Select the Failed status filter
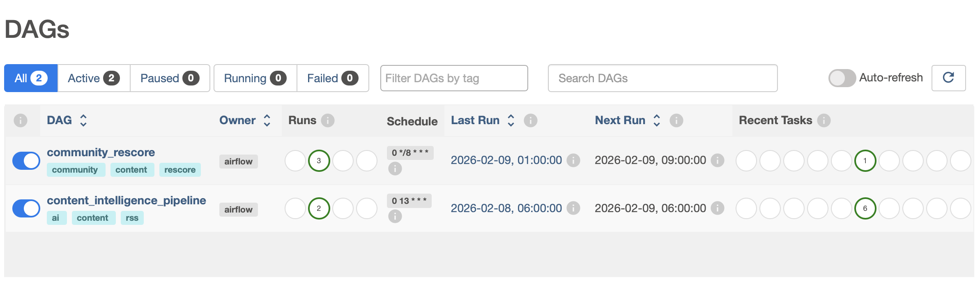This screenshot has height=282, width=980. 332,78
